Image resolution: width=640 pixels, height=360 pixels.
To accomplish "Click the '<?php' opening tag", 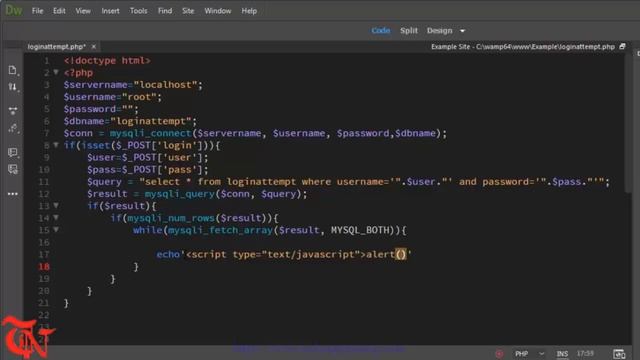I will click(78, 73).
